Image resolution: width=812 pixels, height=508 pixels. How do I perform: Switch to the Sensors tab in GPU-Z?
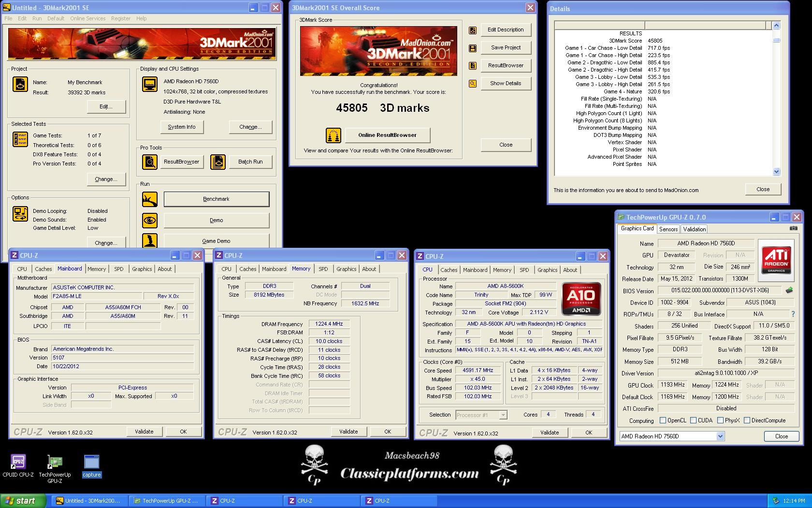668,229
